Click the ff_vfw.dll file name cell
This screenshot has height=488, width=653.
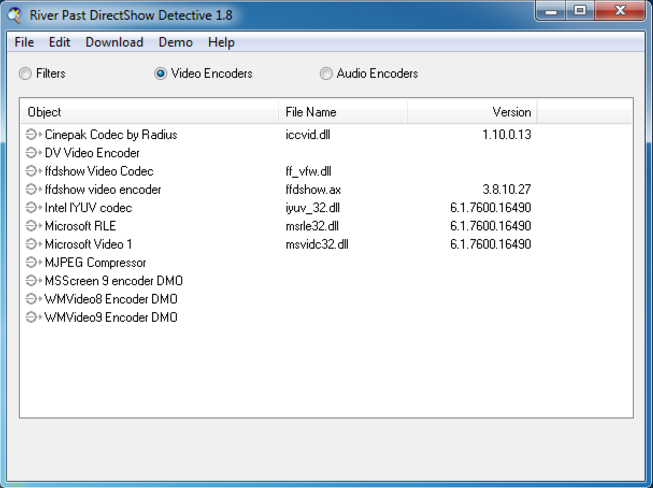click(309, 171)
